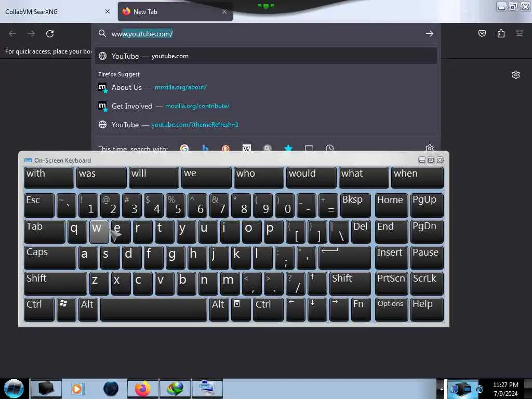This screenshot has width=532, height=399.
Task: Choose the YouTube — youtube.com suggestion
Action: [265, 56]
